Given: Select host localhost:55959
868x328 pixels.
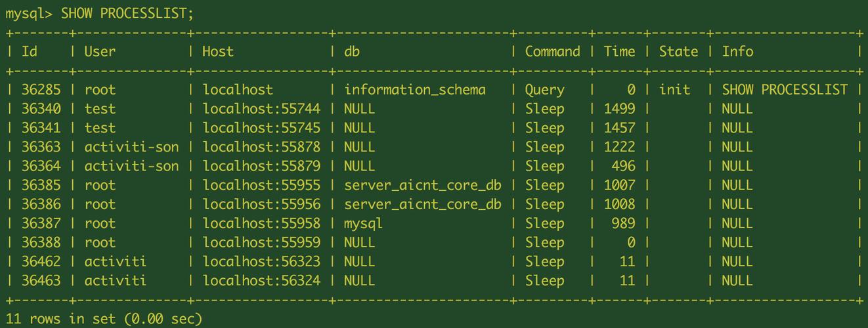Looking at the screenshot, I should pos(261,242).
